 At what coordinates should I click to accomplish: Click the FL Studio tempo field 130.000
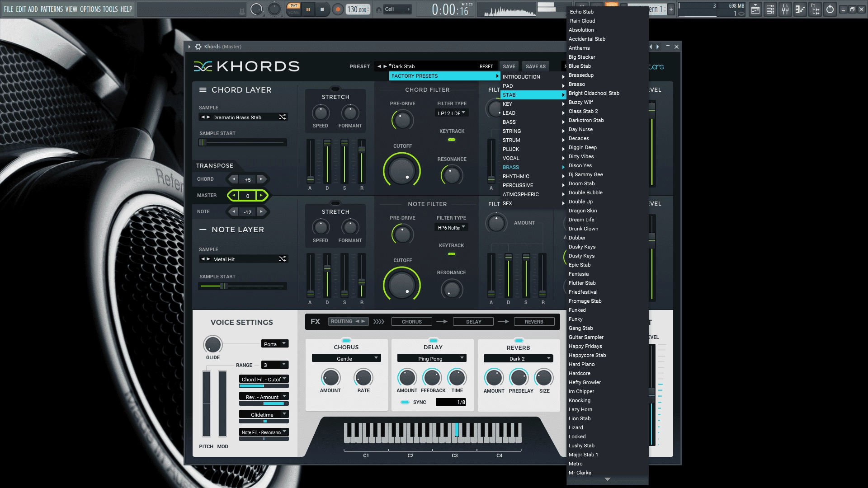click(358, 9)
